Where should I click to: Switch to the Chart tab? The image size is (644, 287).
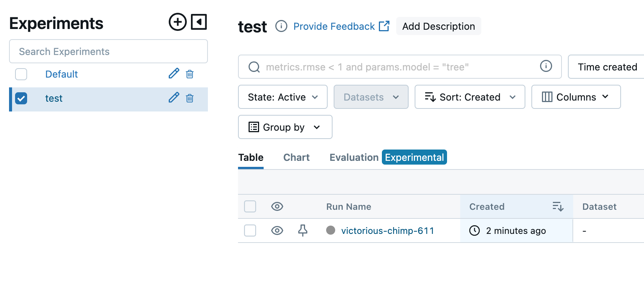click(296, 157)
